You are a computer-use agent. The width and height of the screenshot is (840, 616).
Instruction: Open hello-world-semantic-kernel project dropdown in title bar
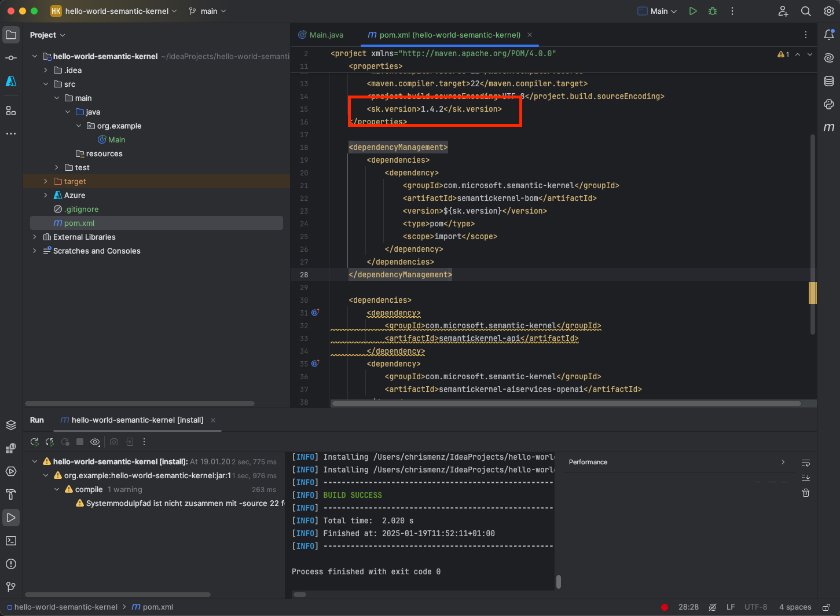pyautogui.click(x=113, y=11)
